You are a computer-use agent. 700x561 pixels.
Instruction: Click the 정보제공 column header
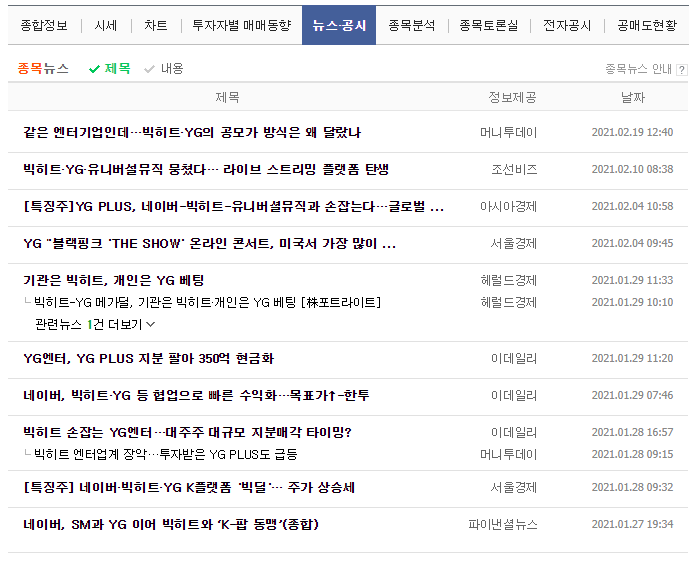coord(512,97)
